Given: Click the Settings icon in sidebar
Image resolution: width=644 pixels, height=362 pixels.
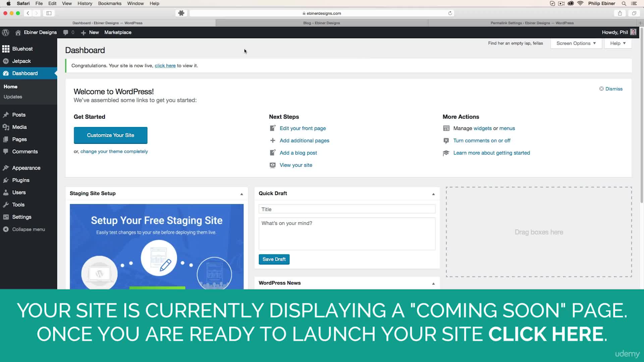Looking at the screenshot, I should (x=6, y=217).
